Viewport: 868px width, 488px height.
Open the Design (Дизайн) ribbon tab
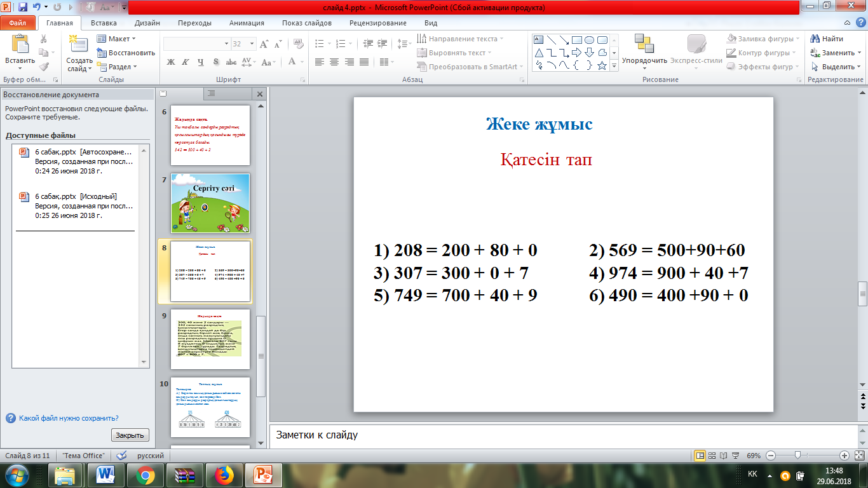point(147,23)
